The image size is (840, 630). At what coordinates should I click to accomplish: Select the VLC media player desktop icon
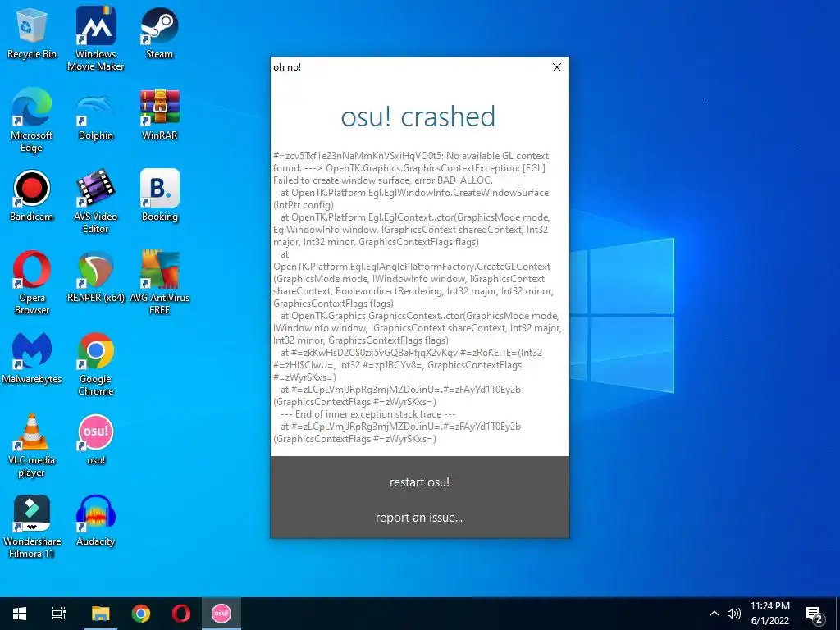click(x=32, y=446)
